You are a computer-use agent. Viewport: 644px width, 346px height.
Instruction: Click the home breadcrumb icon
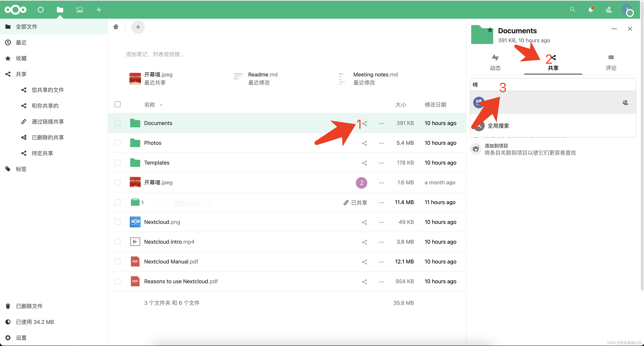pyautogui.click(x=115, y=27)
